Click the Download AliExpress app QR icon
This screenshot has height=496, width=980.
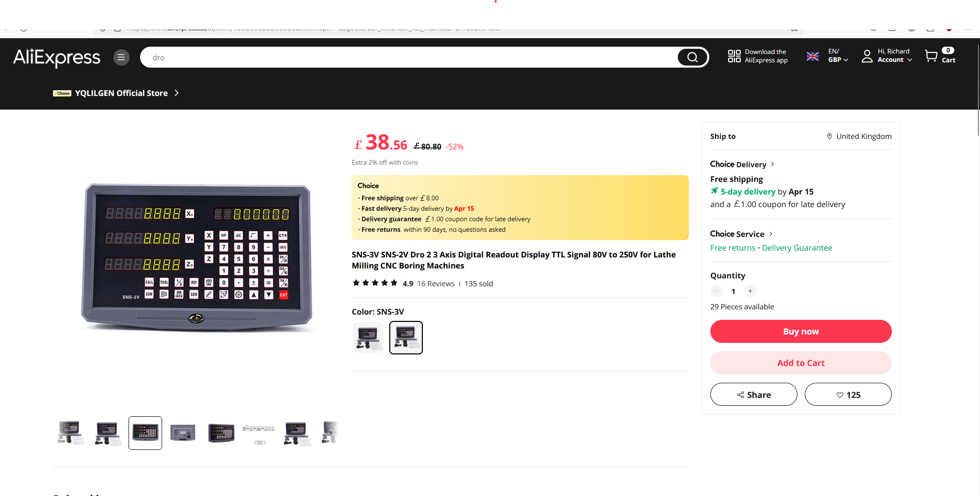tap(734, 56)
